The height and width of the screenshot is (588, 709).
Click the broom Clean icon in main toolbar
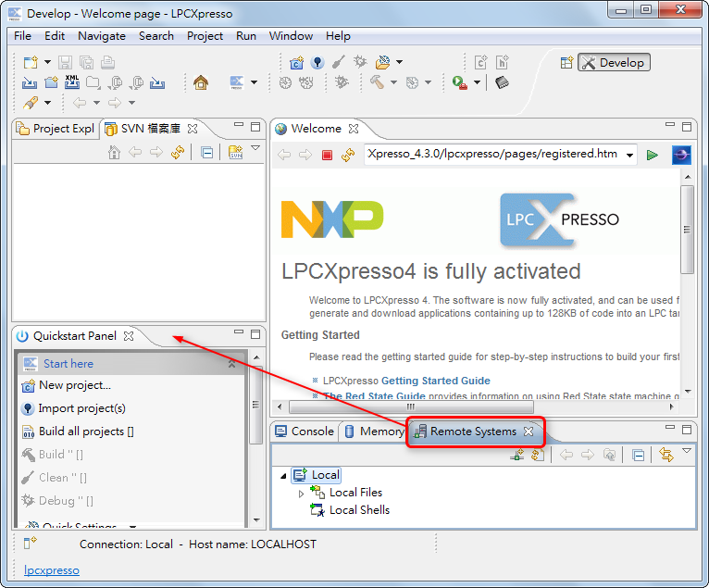click(x=339, y=62)
